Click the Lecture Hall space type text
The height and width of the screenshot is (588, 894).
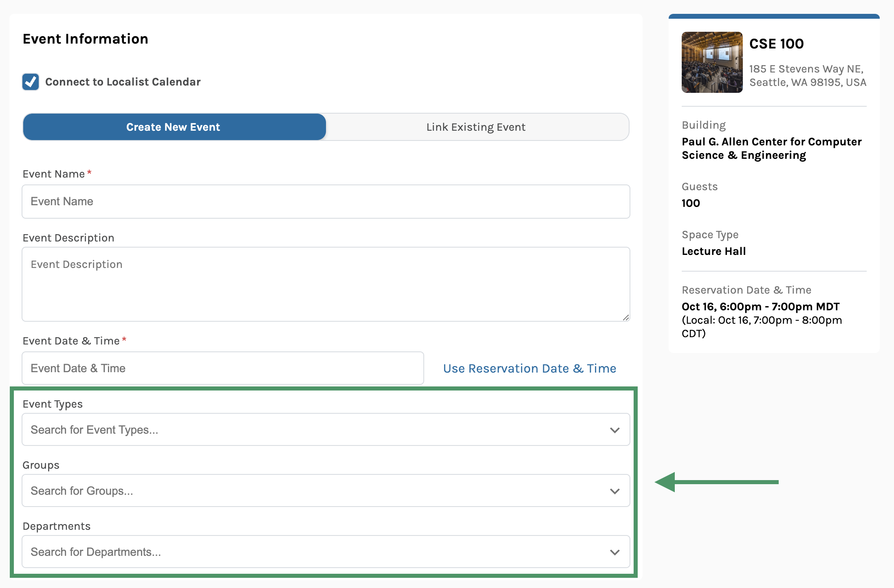coord(713,251)
